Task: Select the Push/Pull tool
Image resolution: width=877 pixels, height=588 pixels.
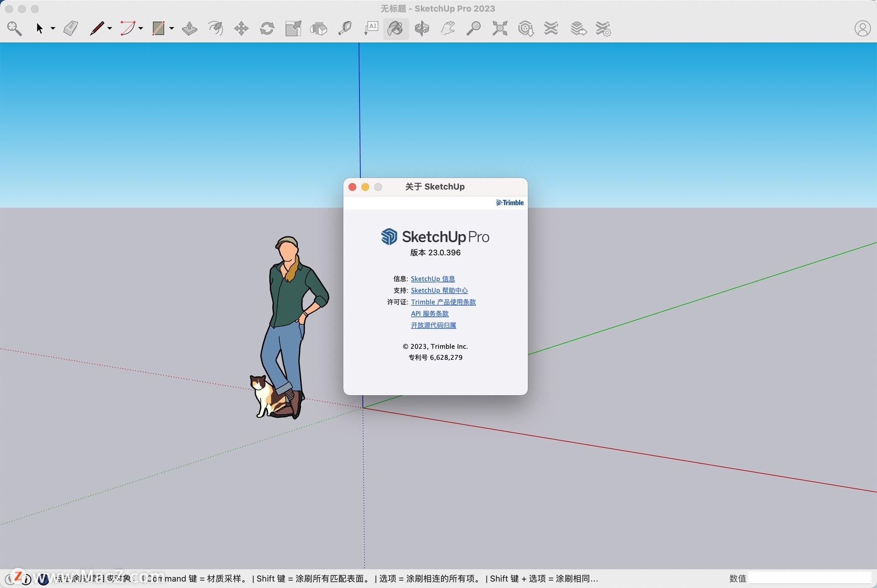Action: pyautogui.click(x=190, y=28)
